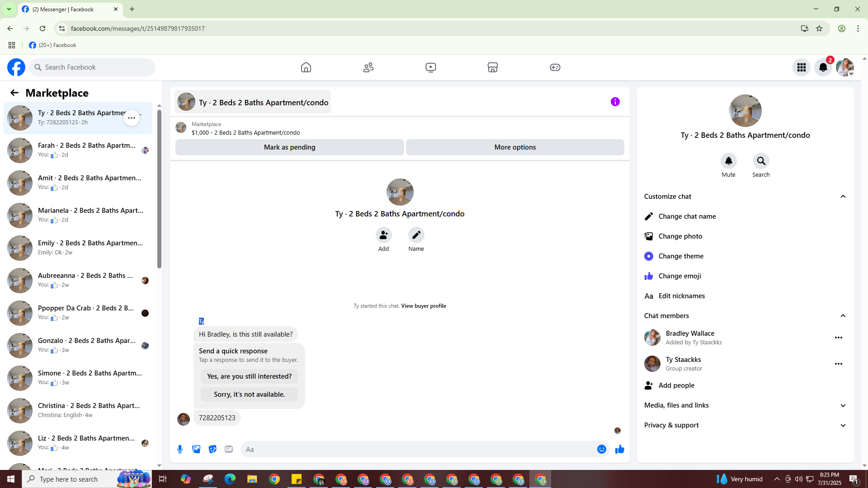
Task: Mute this conversation
Action: tap(728, 161)
